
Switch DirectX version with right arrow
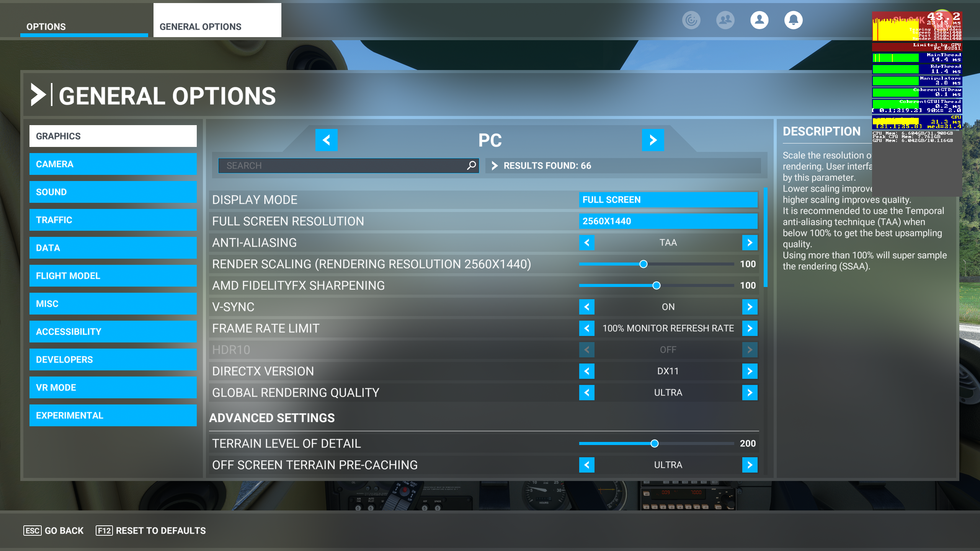pos(750,371)
